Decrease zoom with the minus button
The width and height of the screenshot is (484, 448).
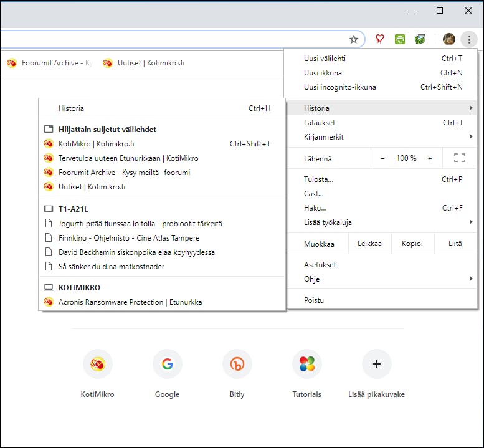(x=382, y=158)
